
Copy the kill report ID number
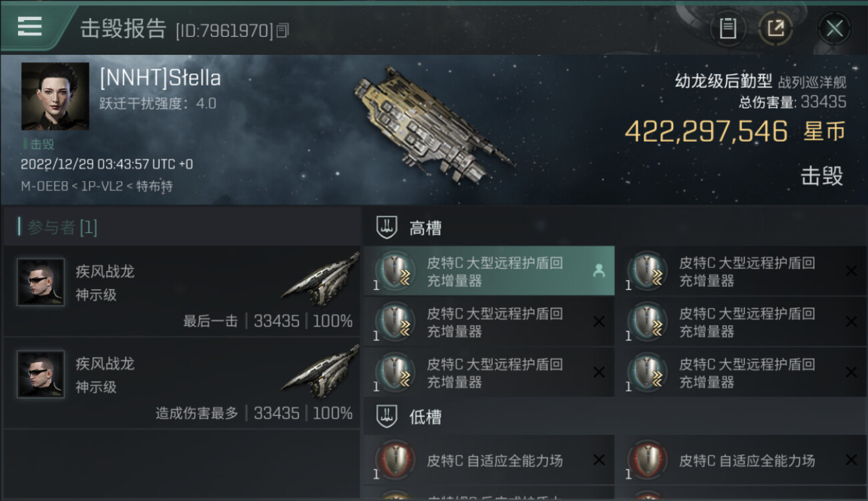(282, 31)
